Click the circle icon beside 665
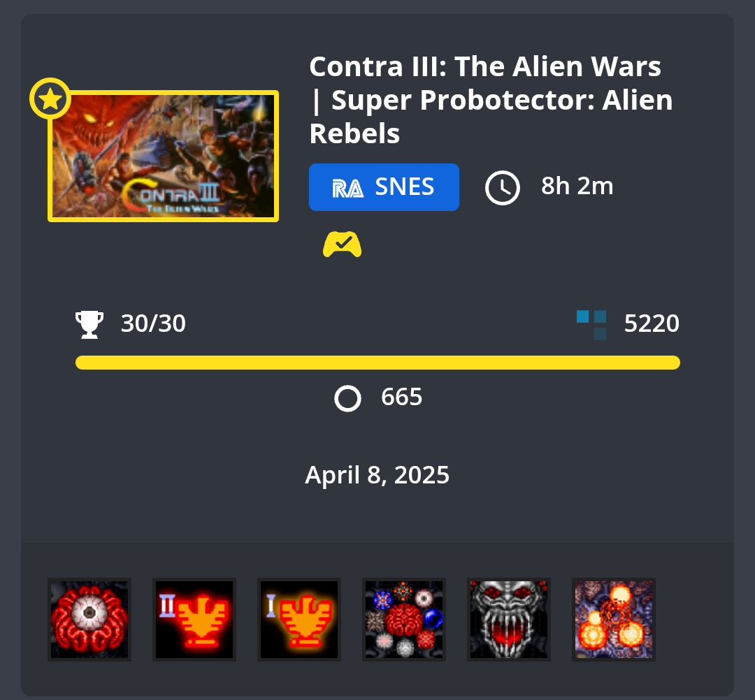 tap(347, 398)
